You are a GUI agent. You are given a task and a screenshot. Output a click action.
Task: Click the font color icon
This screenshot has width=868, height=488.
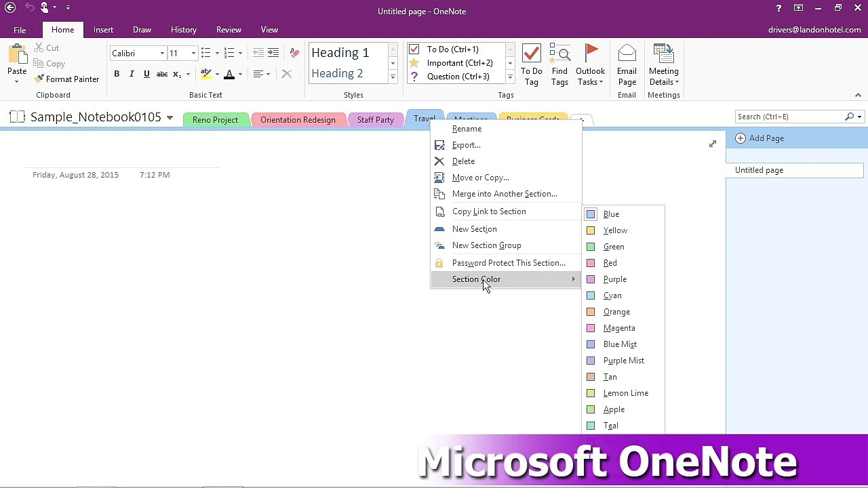tap(229, 74)
